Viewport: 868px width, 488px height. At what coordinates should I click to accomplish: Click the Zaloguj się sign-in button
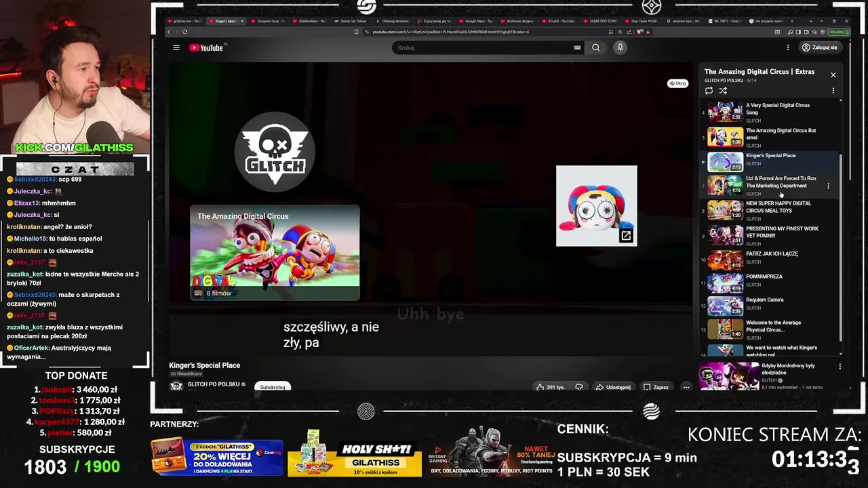[x=820, y=47]
